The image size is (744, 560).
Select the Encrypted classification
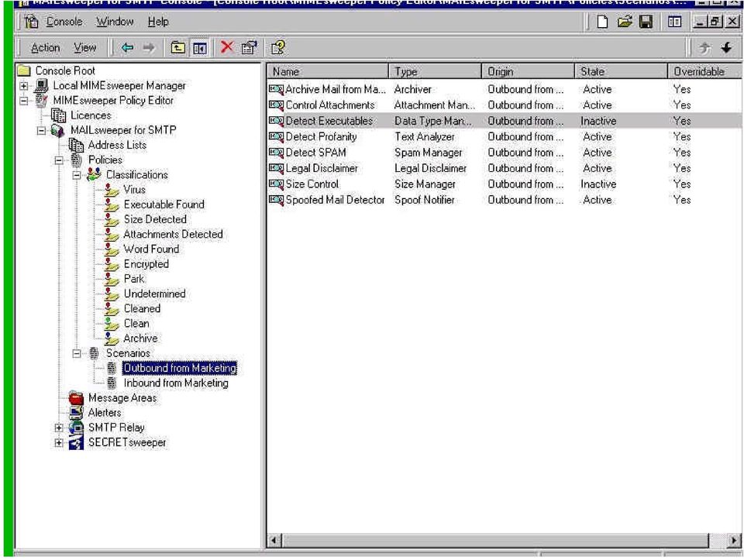point(146,264)
